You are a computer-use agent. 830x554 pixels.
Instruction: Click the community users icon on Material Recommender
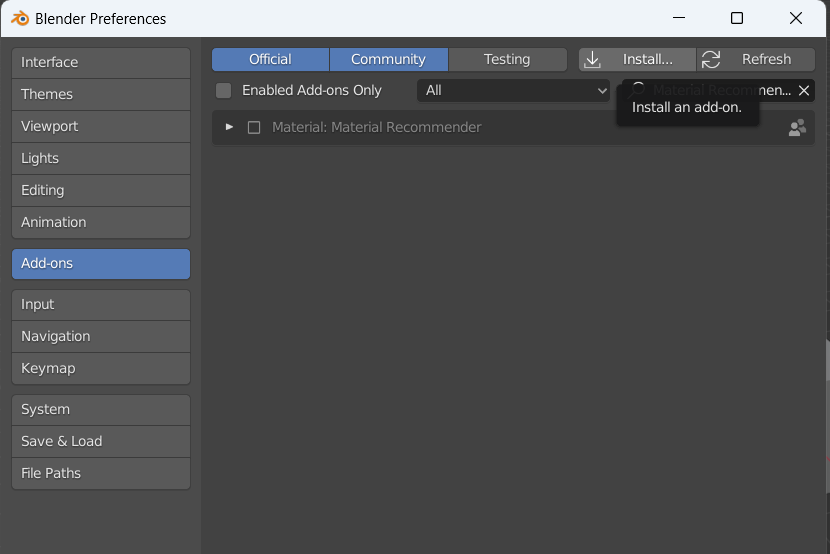coord(797,128)
